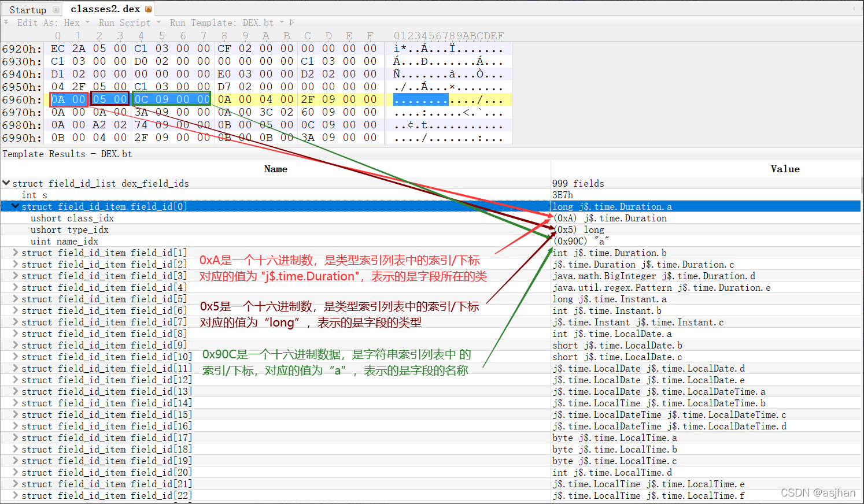The width and height of the screenshot is (864, 504).
Task: Click the Template Results - DEX.bt panel title
Action: pos(67,154)
